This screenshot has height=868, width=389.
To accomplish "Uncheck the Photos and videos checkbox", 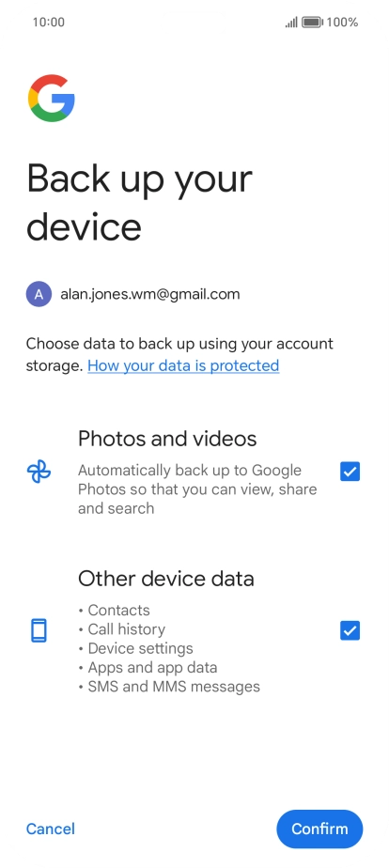I will 350,472.
